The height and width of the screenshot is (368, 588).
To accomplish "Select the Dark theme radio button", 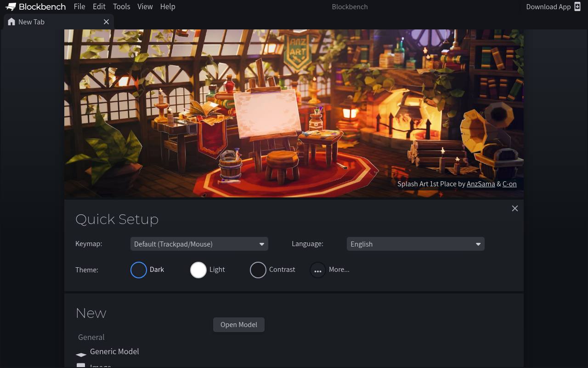I will coord(138,270).
